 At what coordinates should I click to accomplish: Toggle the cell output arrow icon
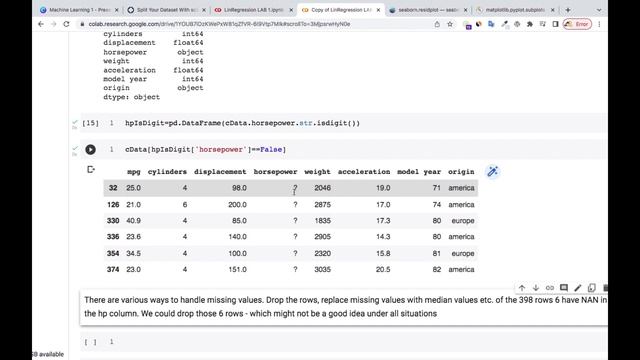click(91, 169)
